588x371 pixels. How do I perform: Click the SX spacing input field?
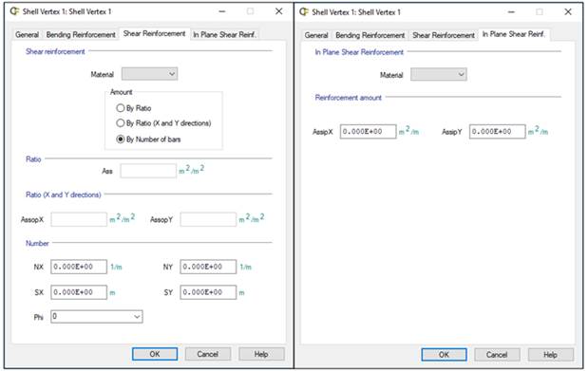pyautogui.click(x=79, y=292)
